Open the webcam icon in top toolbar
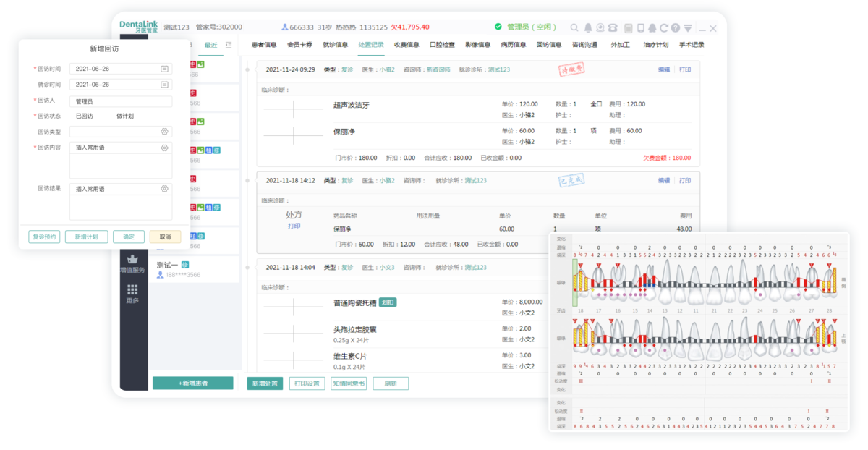The image size is (868, 450). coord(600,28)
